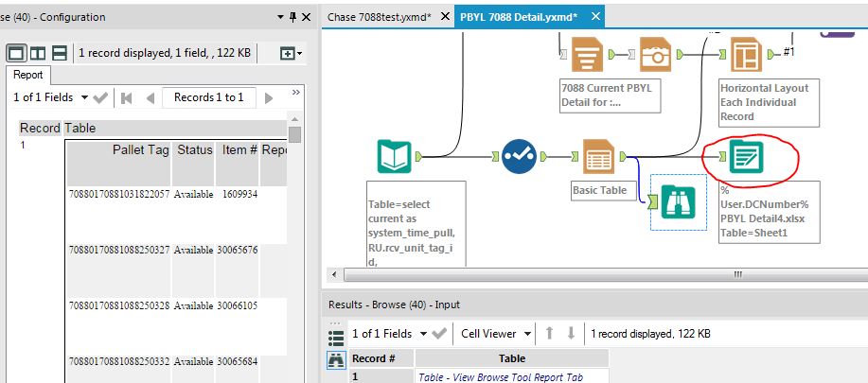The width and height of the screenshot is (868, 383).
Task: Click the checkmark apply icon in Configuration
Action: 100,97
